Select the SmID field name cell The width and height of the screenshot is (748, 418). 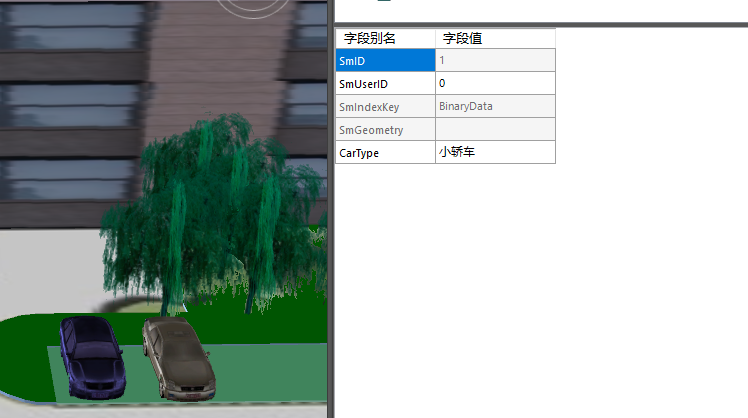tap(385, 61)
